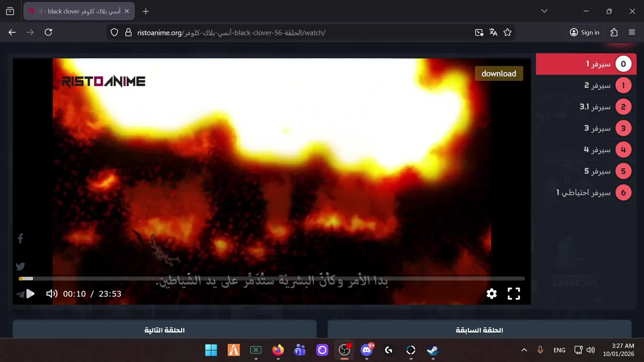Switch to سيرفر 5
The width and height of the screenshot is (644, 362).
pyautogui.click(x=586, y=171)
